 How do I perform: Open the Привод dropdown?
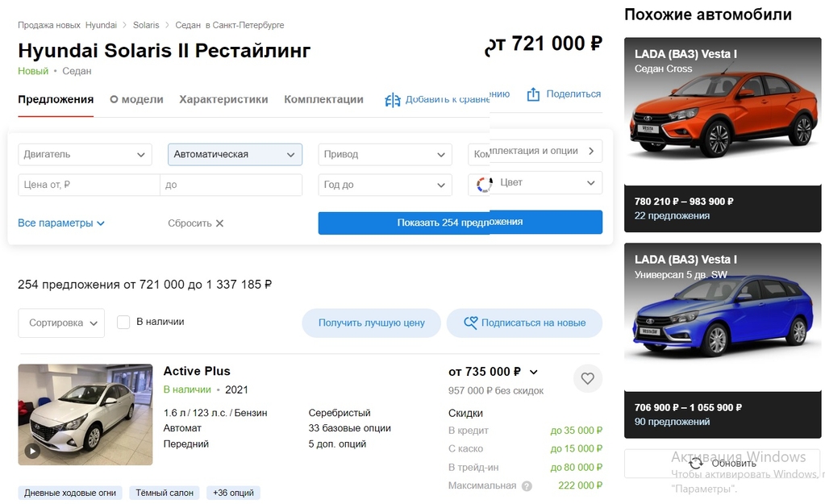pyautogui.click(x=385, y=154)
